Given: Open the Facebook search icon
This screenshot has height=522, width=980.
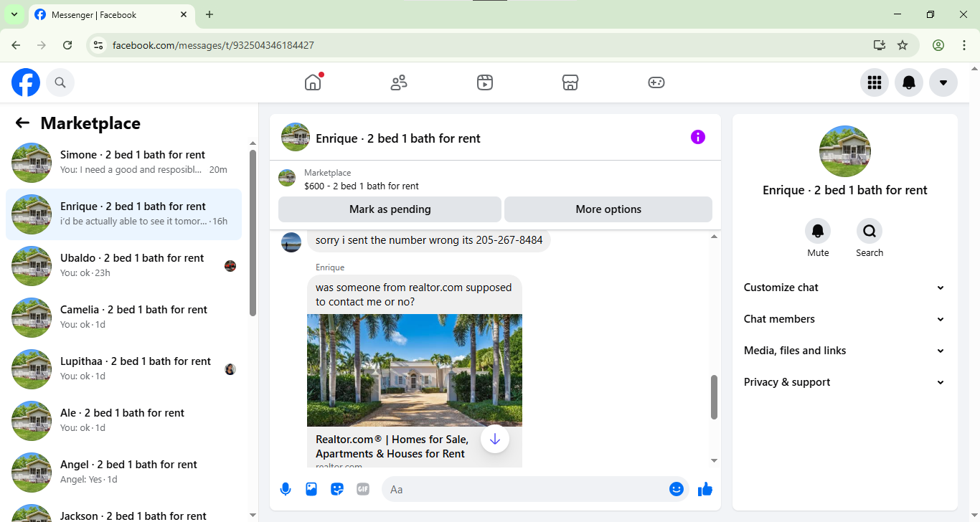Looking at the screenshot, I should coord(60,82).
